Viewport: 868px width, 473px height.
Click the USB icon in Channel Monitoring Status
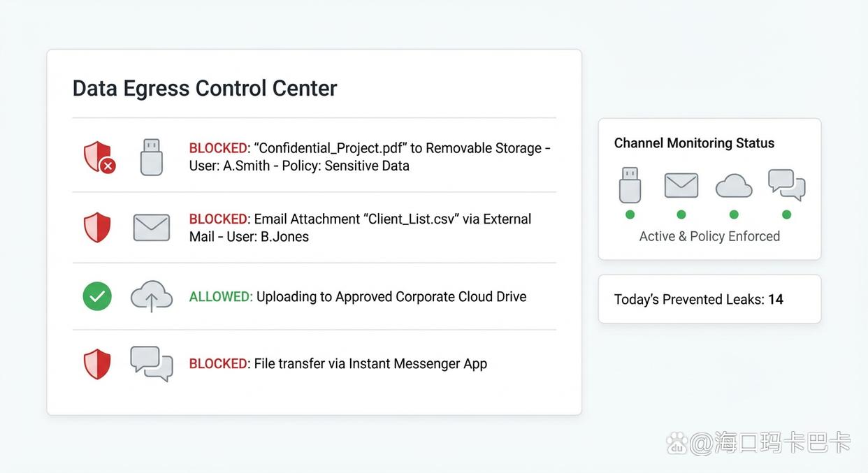click(x=630, y=184)
